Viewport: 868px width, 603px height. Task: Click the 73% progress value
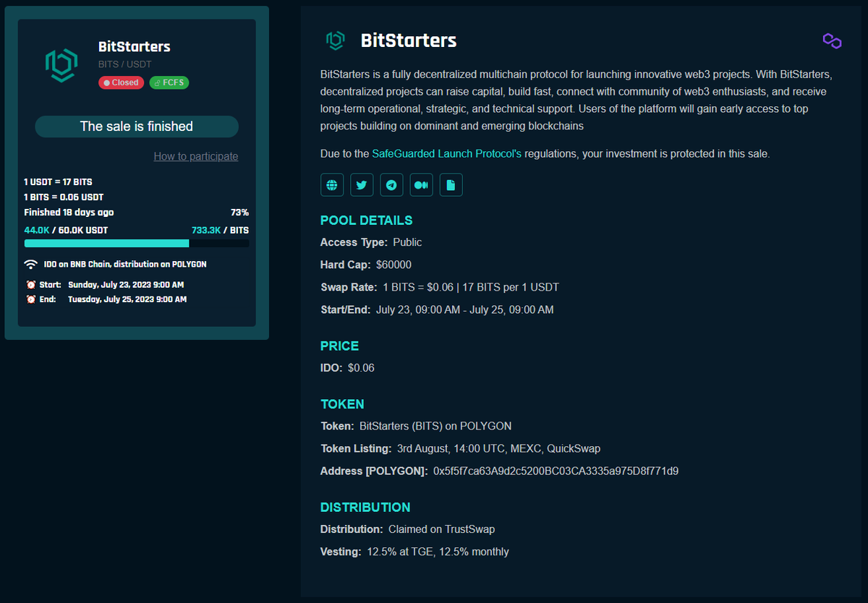[x=239, y=213]
